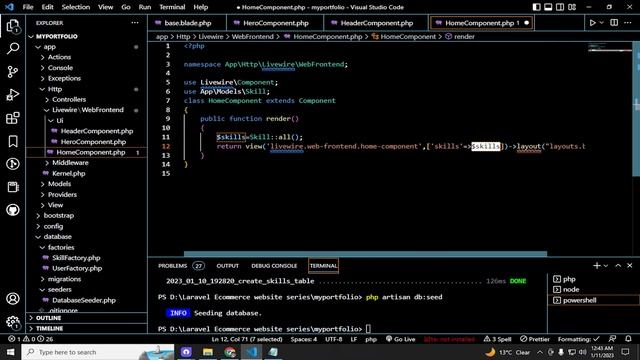Click errors and warnings status counter
640x360 pixels.
pos(31,339)
